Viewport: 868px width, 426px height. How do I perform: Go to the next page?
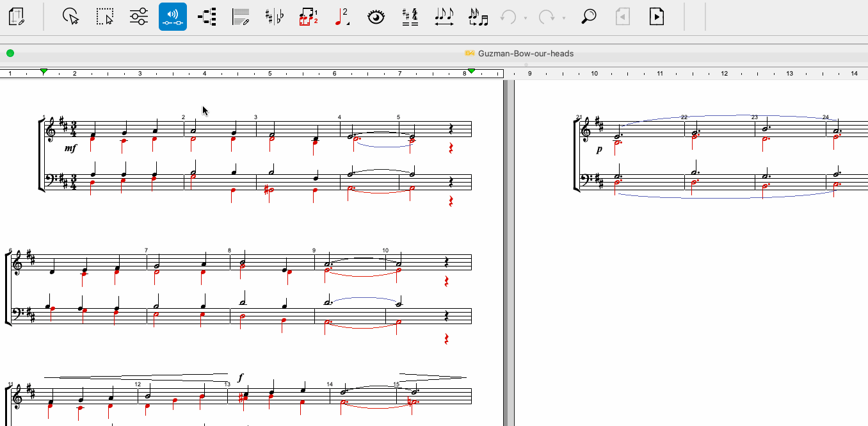pos(656,17)
